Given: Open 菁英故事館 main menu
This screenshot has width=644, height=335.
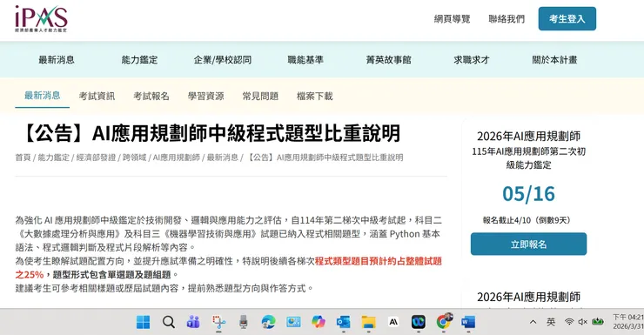Looking at the screenshot, I should [388, 60].
